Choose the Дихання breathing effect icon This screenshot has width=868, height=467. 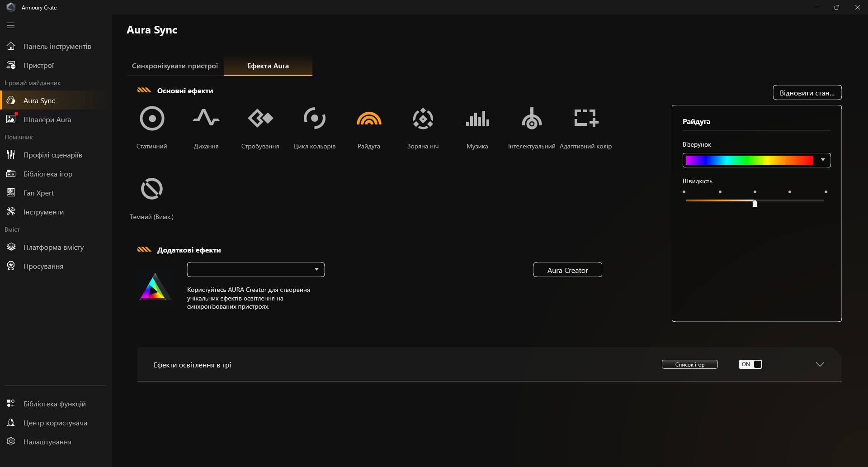coord(206,118)
